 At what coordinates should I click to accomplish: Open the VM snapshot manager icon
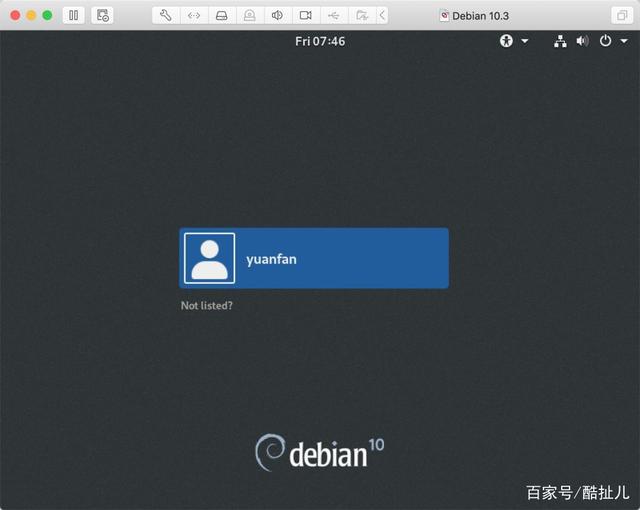point(102,16)
